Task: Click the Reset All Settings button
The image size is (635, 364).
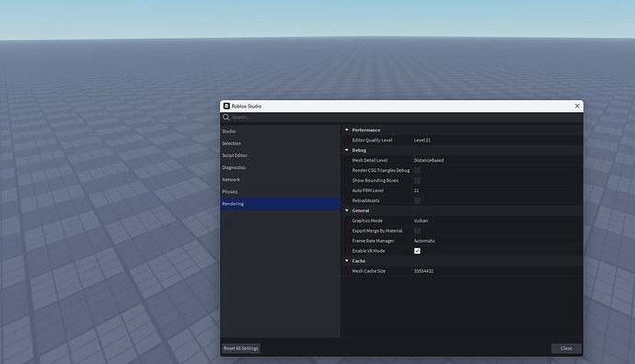Action: coord(241,348)
